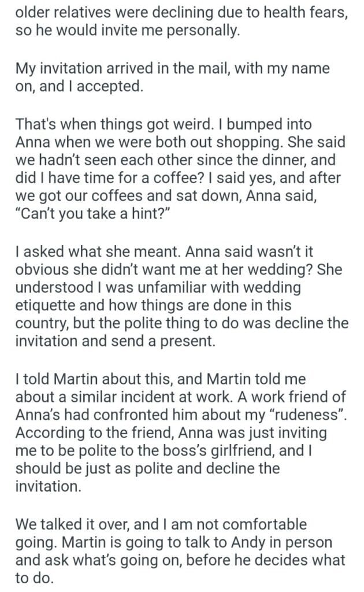This screenshot has height=592, width=364.
Task: Click the text "so he would invite me personally"
Action: click(127, 31)
